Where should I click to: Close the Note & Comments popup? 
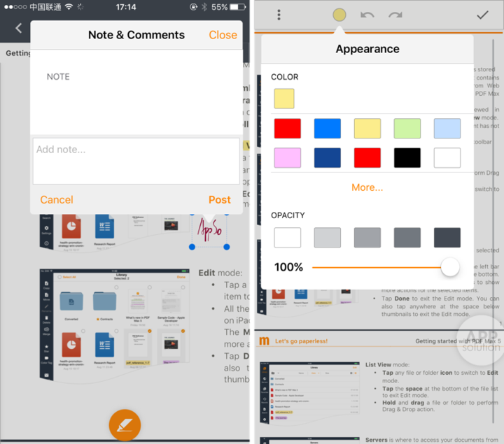pyautogui.click(x=223, y=35)
